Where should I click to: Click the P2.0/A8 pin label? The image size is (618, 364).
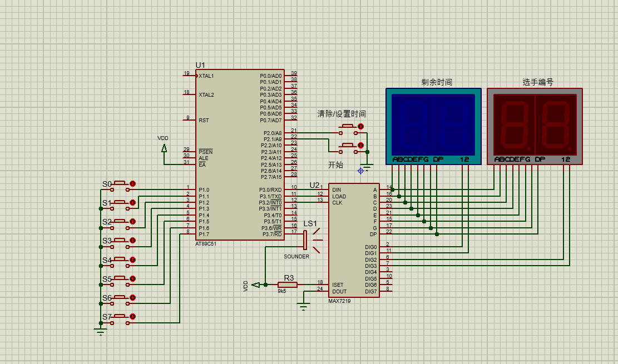click(273, 133)
